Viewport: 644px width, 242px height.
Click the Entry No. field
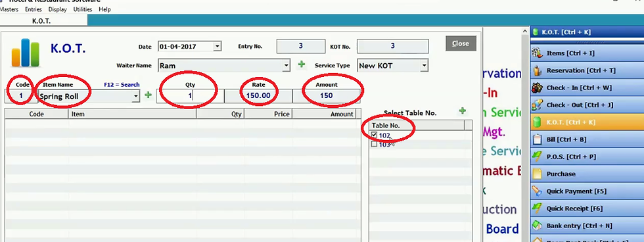301,46
